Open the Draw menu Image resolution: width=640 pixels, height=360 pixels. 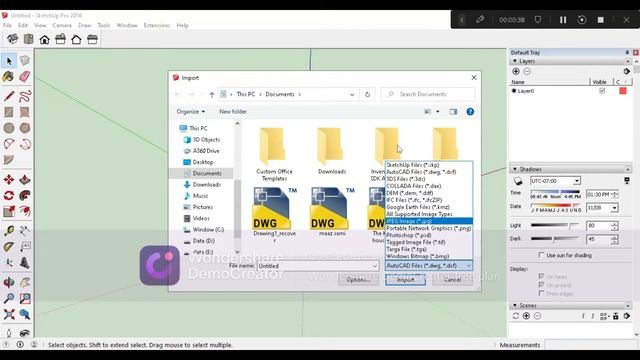tap(84, 25)
